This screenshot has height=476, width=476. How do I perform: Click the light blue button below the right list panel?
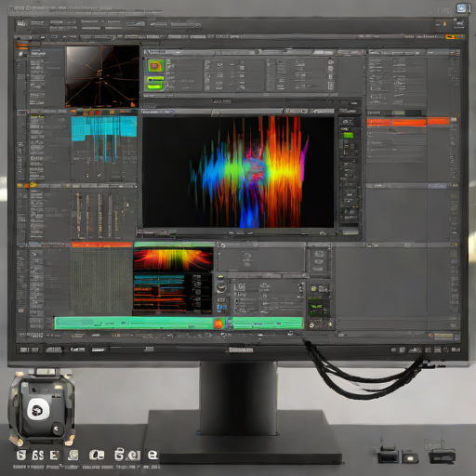437,186
